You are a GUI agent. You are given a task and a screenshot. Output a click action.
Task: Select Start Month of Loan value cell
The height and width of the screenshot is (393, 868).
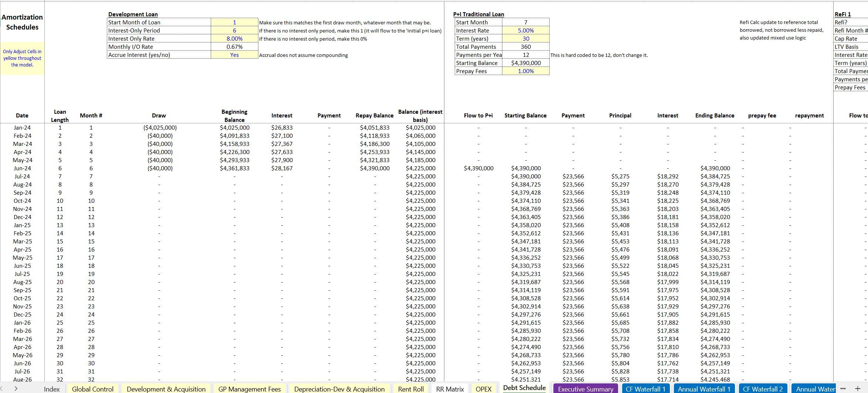234,23
